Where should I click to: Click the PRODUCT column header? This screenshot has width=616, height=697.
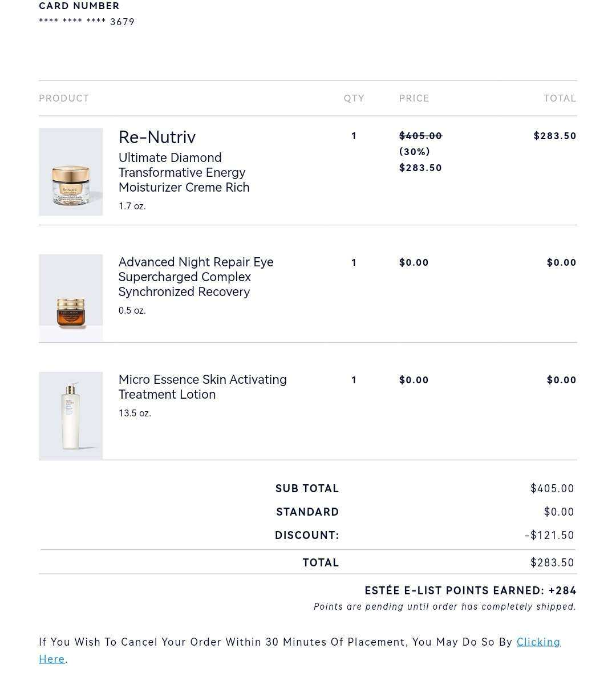pos(64,98)
